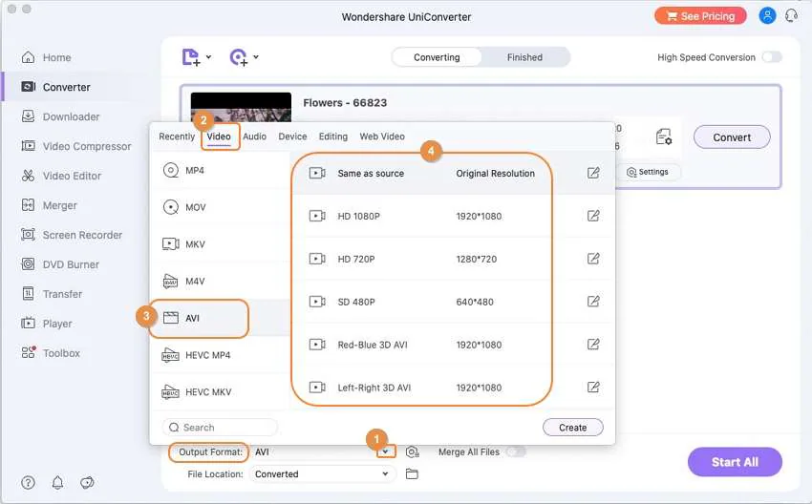The height and width of the screenshot is (504, 812).
Task: Edit the Same as source preset
Action: pos(593,173)
